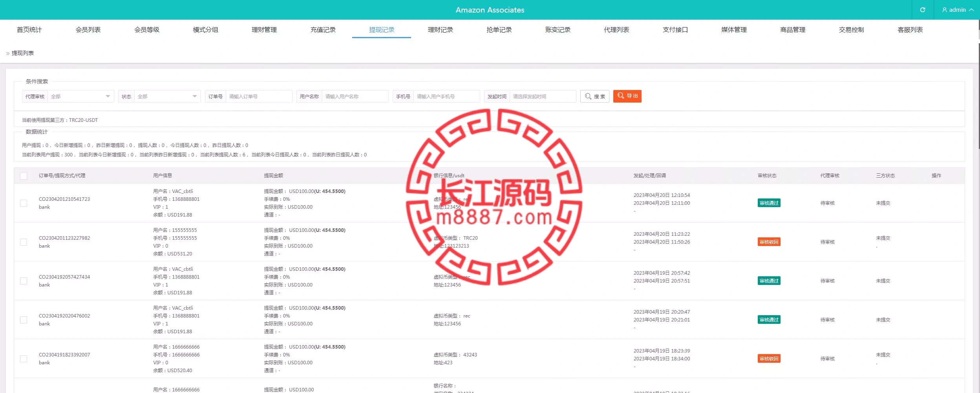Open the 账变记录 tab
This screenshot has width=980, height=393.
[x=558, y=30]
